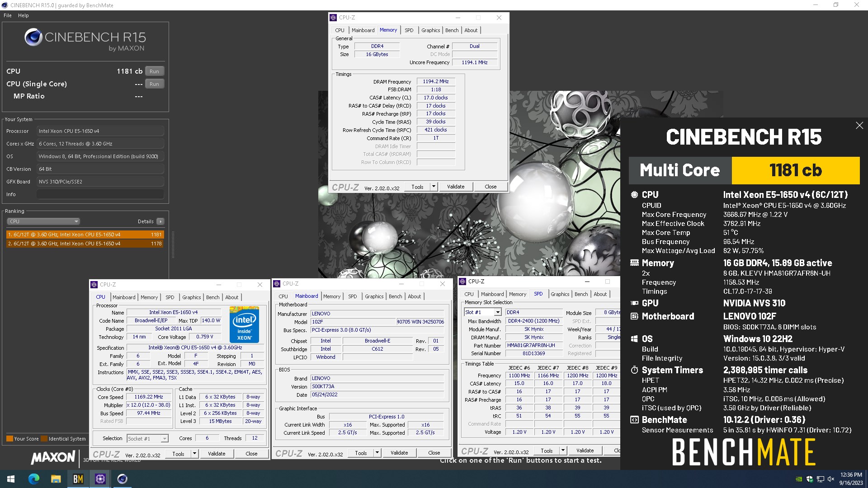Expand the CPU ranking dropdown
The image size is (868, 488).
tap(43, 221)
